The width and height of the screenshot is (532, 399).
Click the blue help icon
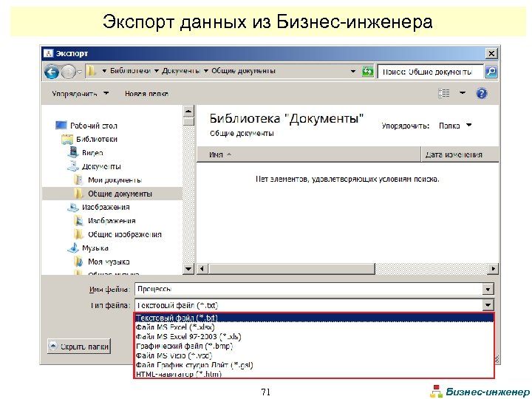(x=482, y=93)
